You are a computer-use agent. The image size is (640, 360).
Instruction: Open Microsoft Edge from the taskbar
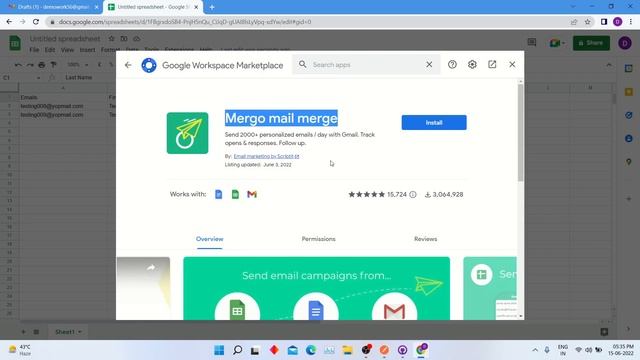click(x=311, y=350)
